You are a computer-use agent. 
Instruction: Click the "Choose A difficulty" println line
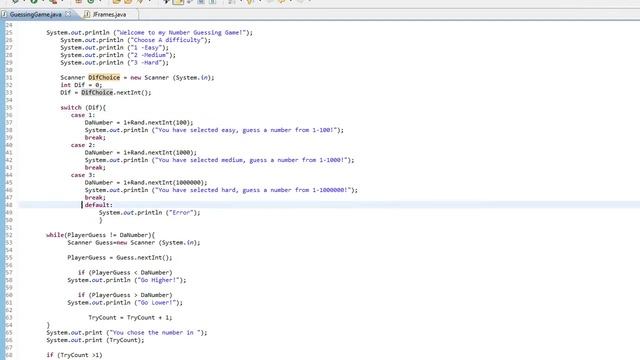(136, 40)
